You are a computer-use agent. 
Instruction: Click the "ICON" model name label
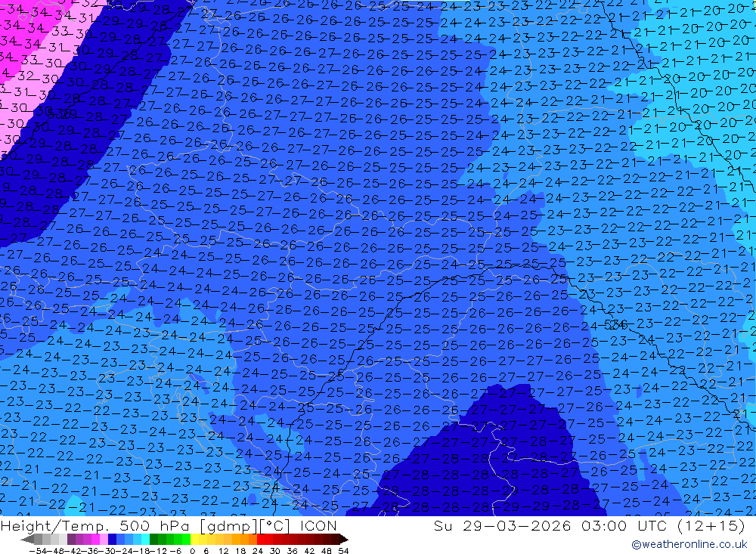[318, 526]
